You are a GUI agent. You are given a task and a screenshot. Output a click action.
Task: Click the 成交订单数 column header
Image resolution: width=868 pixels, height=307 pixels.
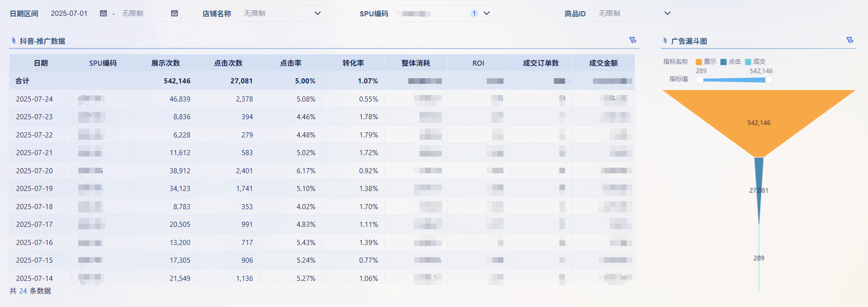pos(541,63)
